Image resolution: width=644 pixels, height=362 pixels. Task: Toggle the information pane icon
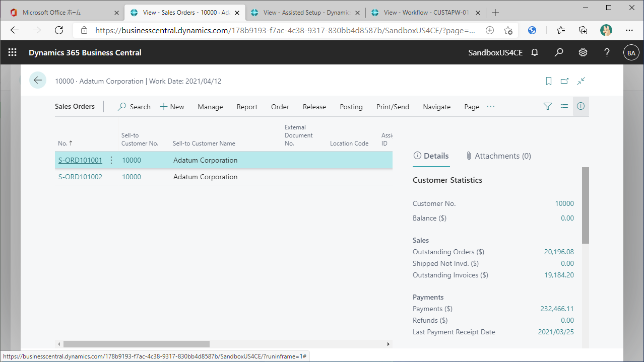point(581,106)
